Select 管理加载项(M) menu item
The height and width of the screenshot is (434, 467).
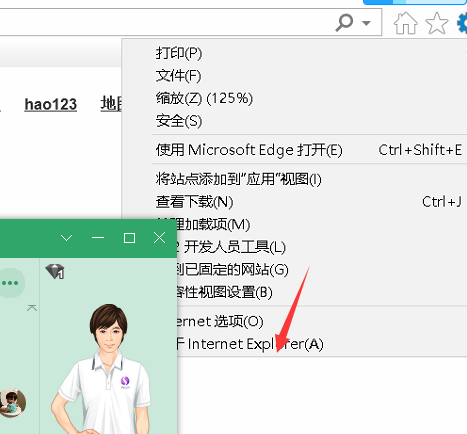click(321, 224)
